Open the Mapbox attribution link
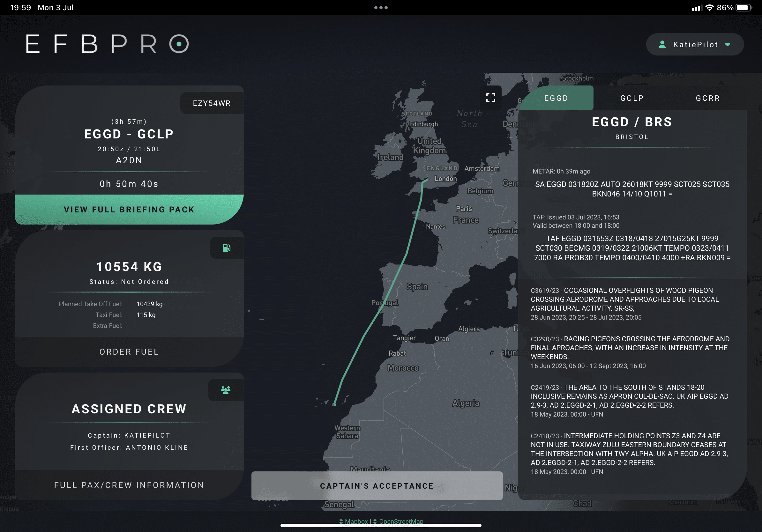Image resolution: width=762 pixels, height=532 pixels. click(x=353, y=521)
